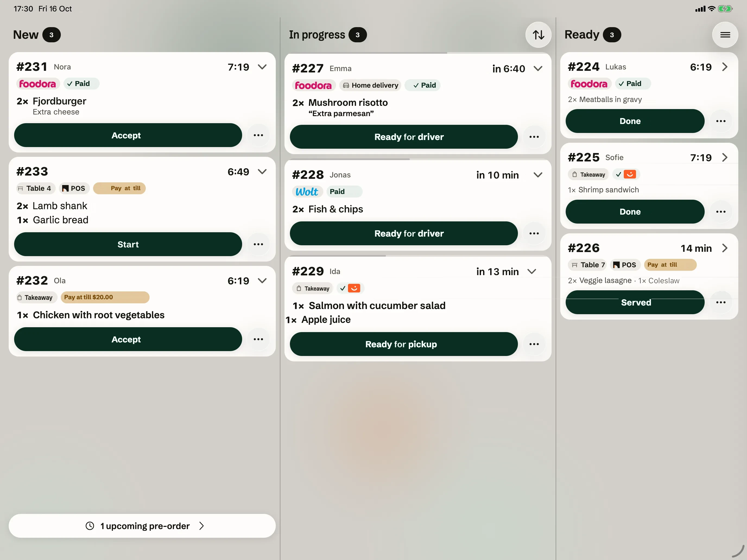Expand order #232 details chevron
Viewport: 747px width, 560px height.
point(262,281)
